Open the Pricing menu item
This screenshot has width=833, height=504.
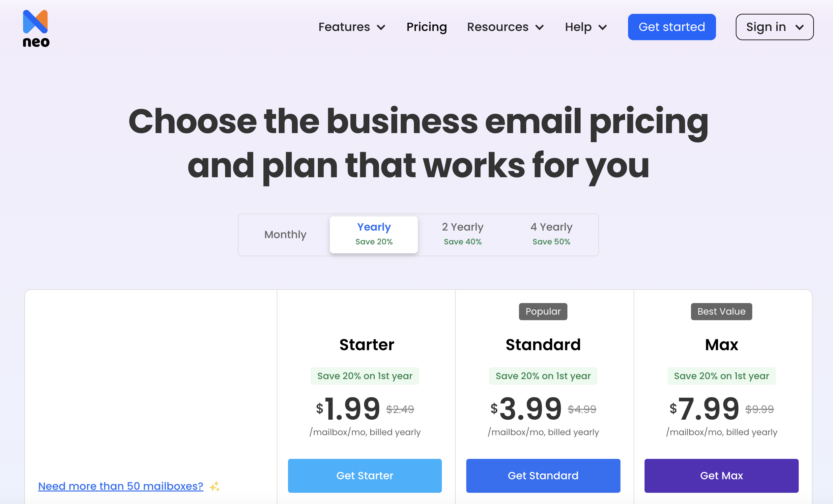pos(427,27)
